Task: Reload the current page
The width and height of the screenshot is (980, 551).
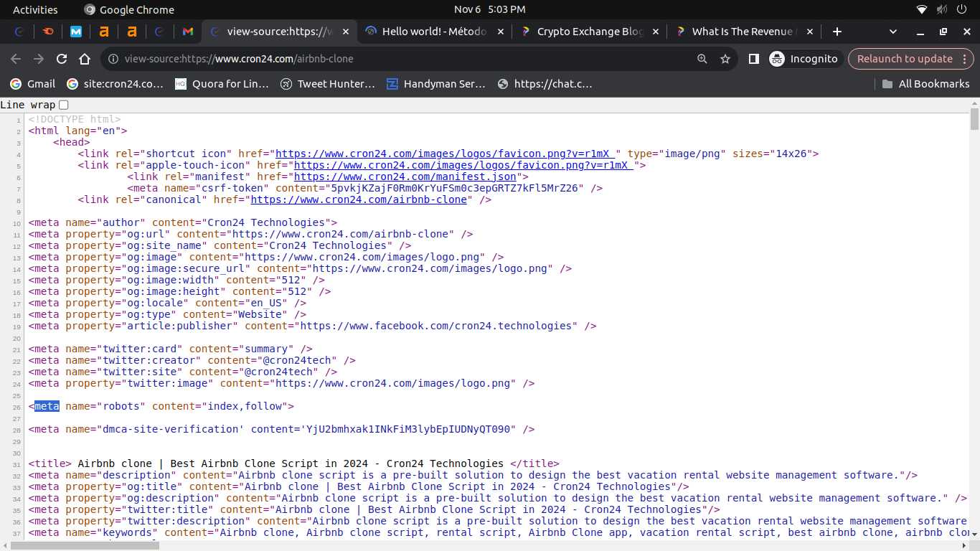Action: click(x=62, y=59)
